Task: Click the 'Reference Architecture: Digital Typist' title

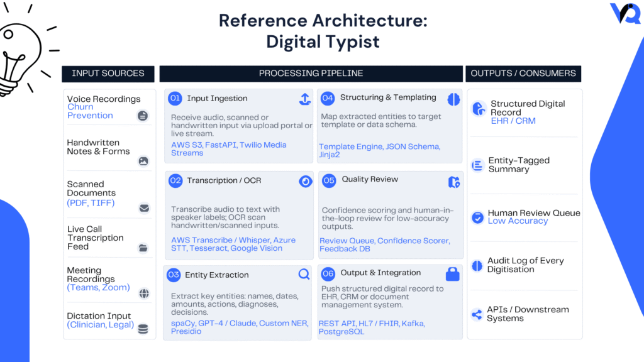Action: 323,31
